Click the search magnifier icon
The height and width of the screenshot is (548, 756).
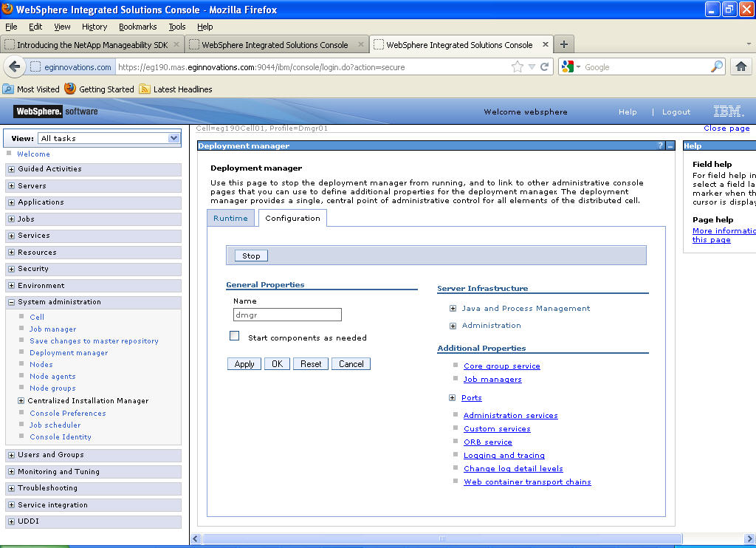tap(717, 66)
